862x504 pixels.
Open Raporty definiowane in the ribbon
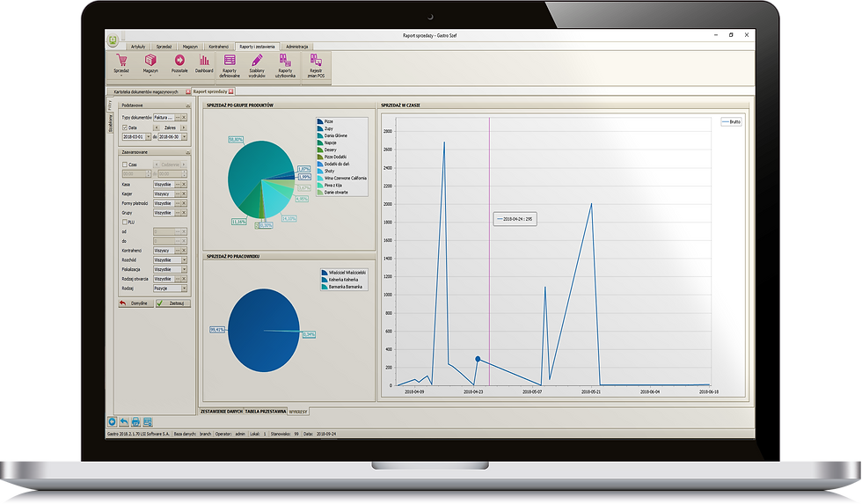click(230, 66)
